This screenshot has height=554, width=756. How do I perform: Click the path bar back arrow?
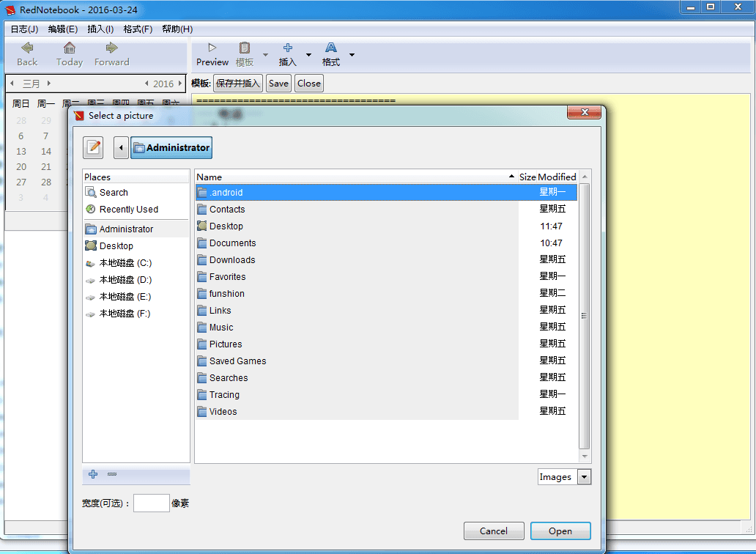click(x=121, y=147)
